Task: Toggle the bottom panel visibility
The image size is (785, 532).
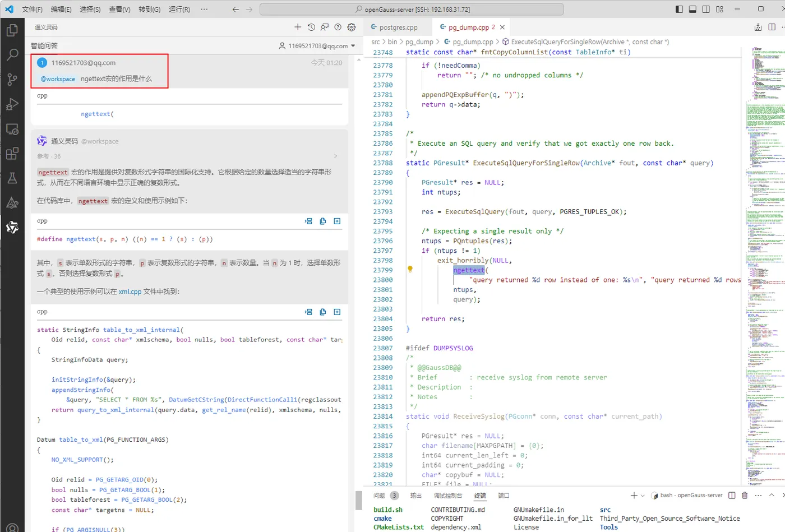Action: tap(692, 9)
